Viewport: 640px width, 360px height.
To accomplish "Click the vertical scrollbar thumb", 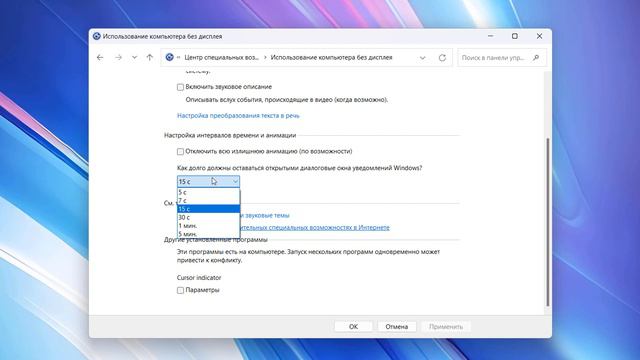I will [x=548, y=222].
